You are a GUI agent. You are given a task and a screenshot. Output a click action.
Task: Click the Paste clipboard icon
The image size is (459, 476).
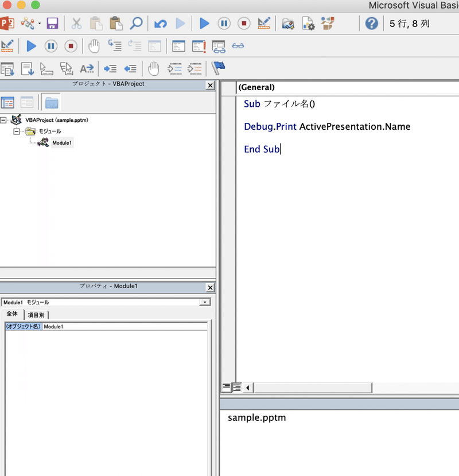pos(116,24)
